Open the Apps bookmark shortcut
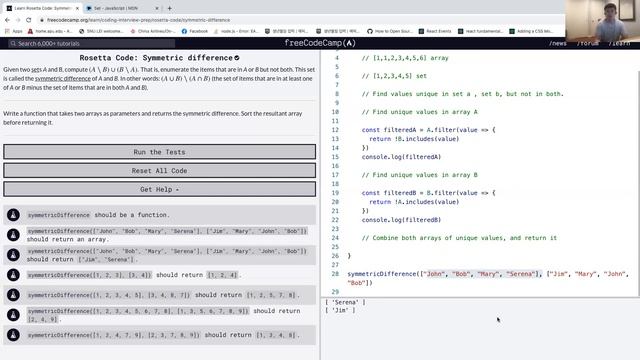Image resolution: width=640 pixels, height=360 pixels. point(14,31)
